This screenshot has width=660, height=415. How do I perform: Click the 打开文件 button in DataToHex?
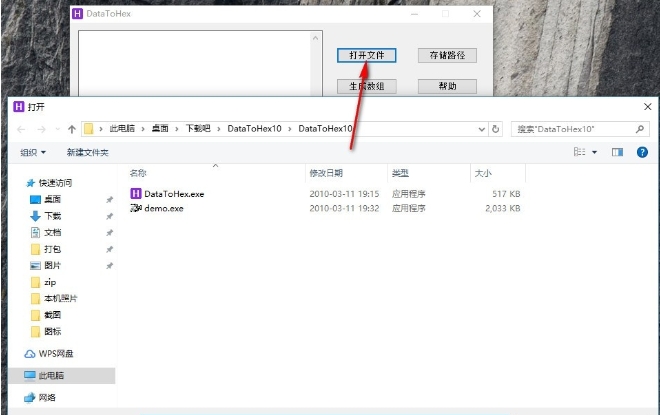[x=366, y=55]
